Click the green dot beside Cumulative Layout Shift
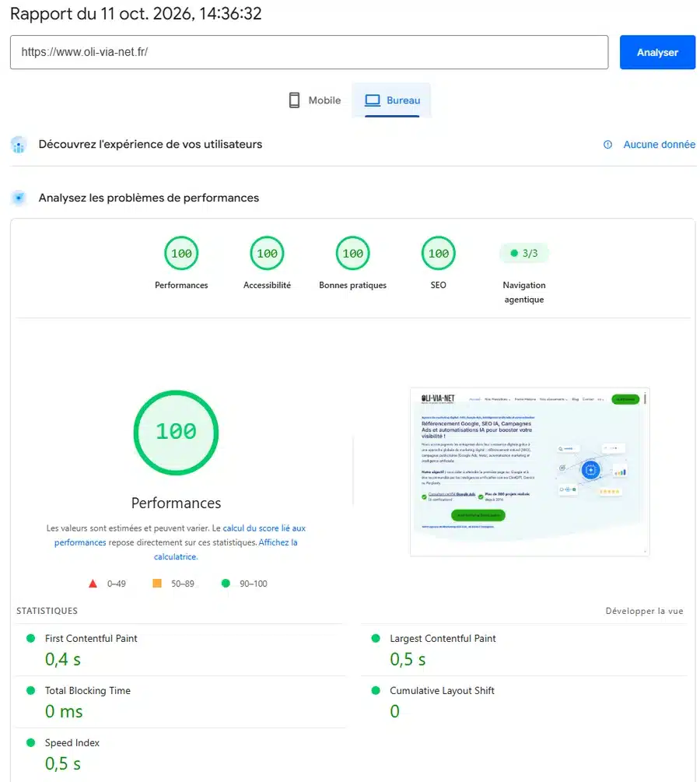Screen dimensions: 700x782 tap(376, 691)
